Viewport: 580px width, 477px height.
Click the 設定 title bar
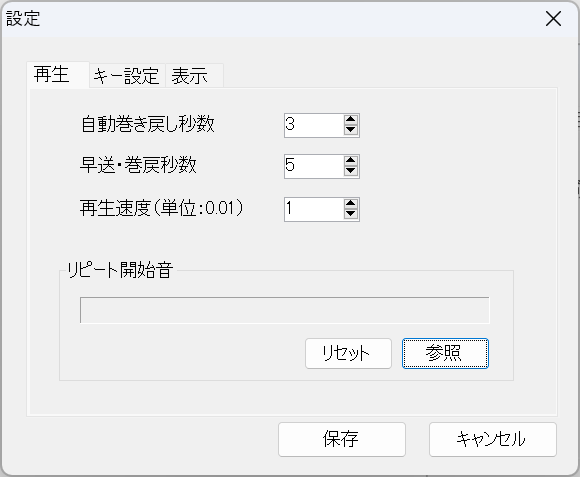point(290,18)
